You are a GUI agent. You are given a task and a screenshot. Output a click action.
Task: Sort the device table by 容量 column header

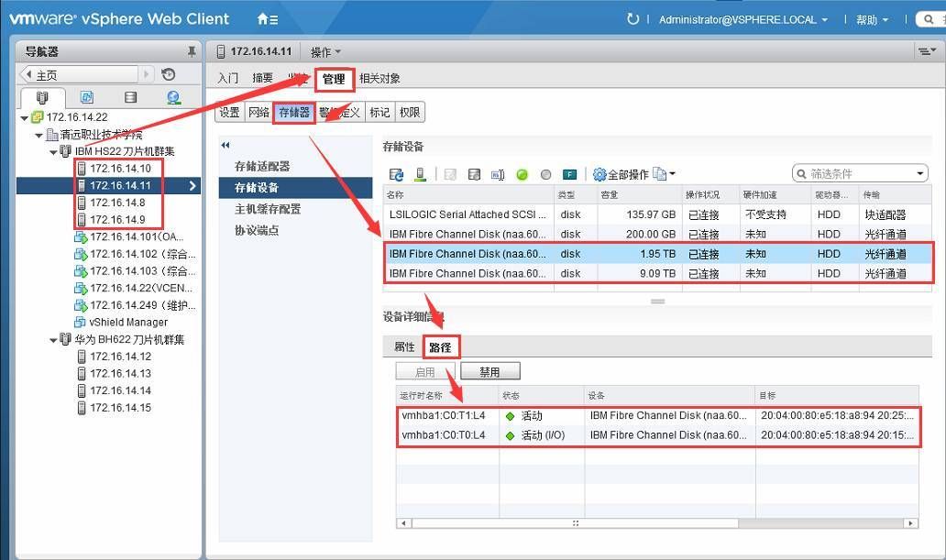pyautogui.click(x=640, y=195)
